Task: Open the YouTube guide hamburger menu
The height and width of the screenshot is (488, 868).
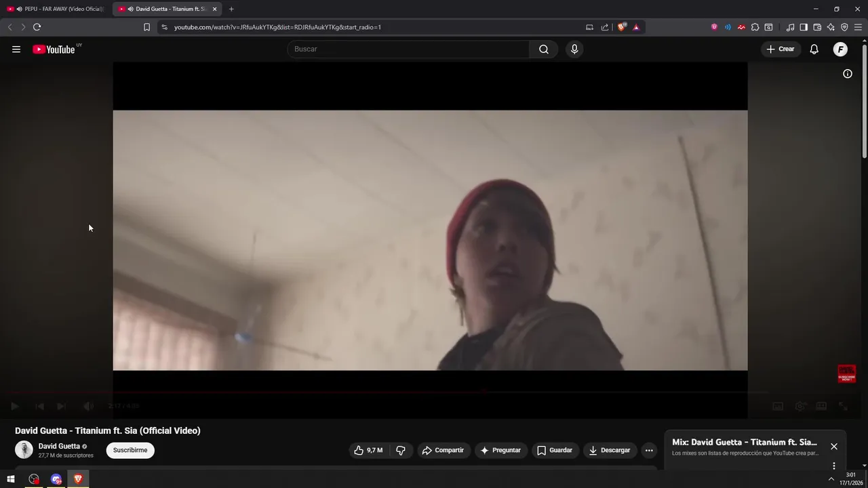Action: [16, 49]
